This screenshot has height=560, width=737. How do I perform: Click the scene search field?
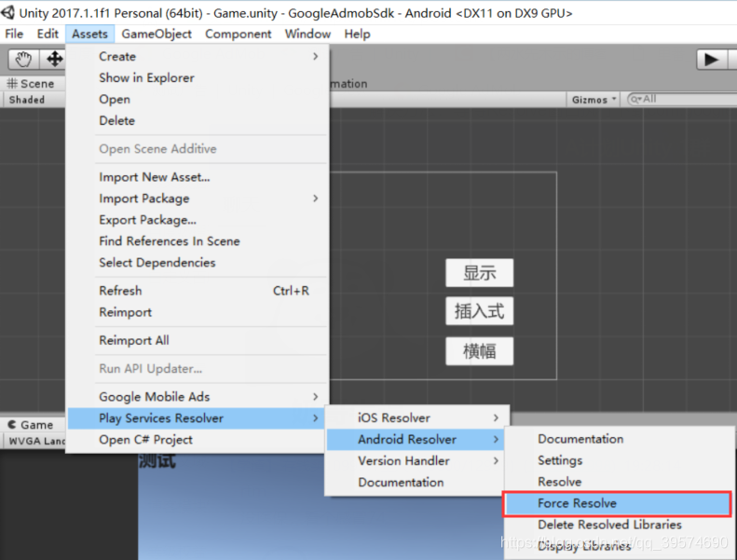681,99
